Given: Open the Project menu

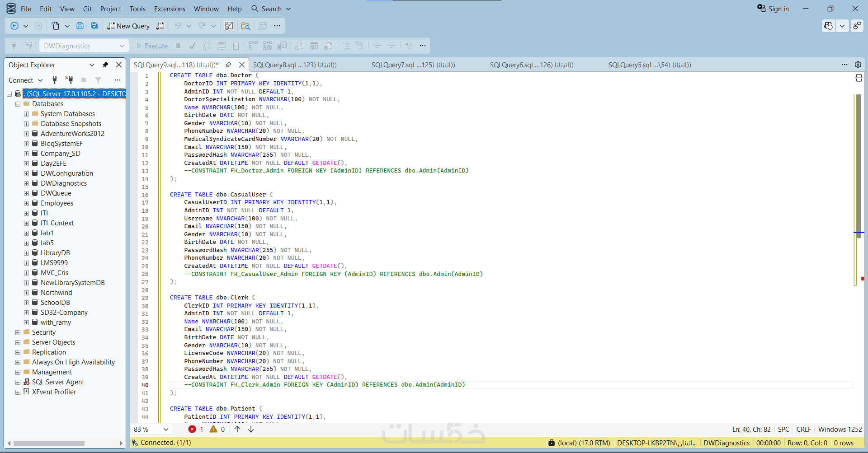Looking at the screenshot, I should (111, 9).
